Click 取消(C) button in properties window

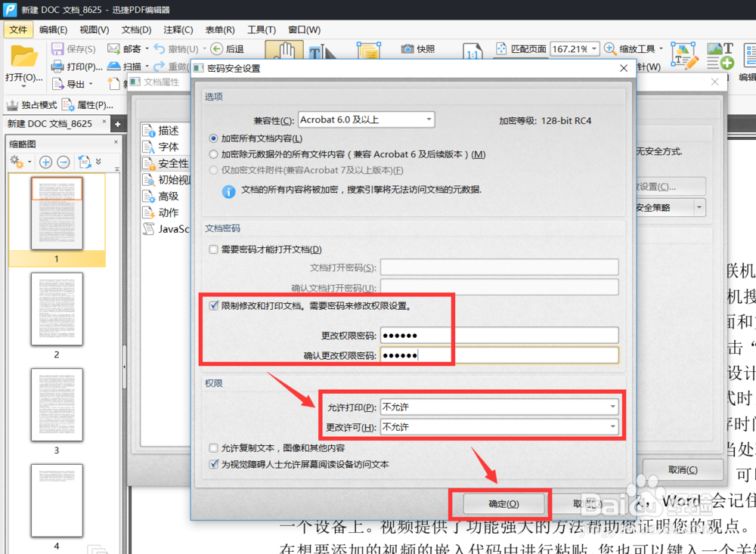pyautogui.click(x=683, y=469)
